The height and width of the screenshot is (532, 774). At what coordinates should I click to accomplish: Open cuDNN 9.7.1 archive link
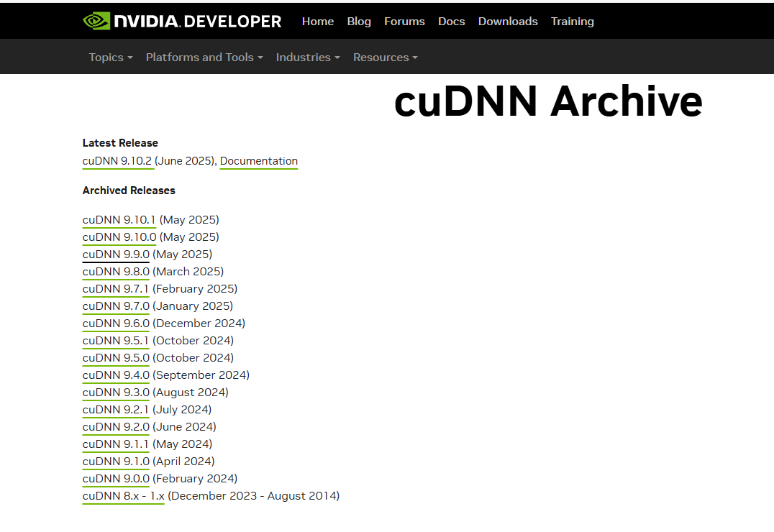[116, 289]
